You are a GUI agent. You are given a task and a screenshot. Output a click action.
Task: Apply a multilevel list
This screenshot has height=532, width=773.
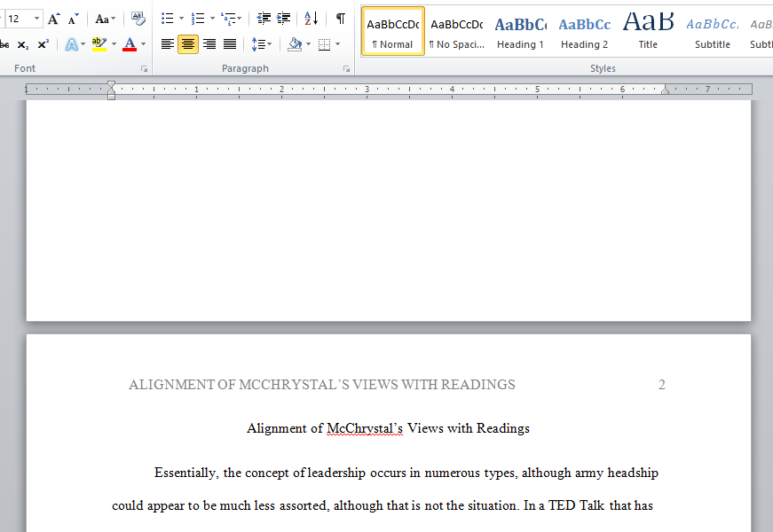228,19
